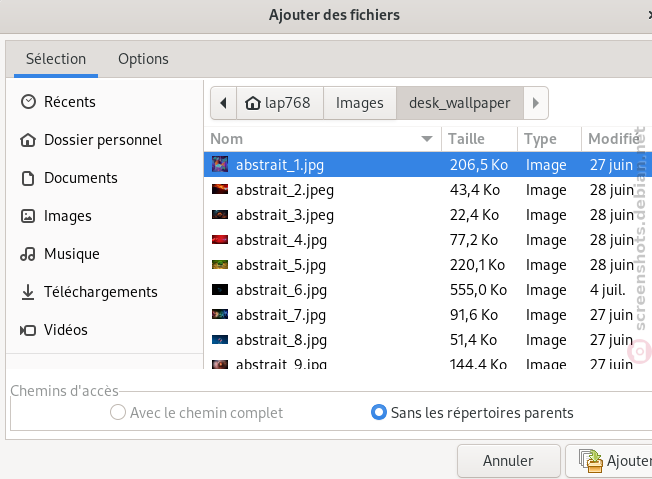Show previous path segments with left arrow
The image size is (652, 479).
point(223,103)
